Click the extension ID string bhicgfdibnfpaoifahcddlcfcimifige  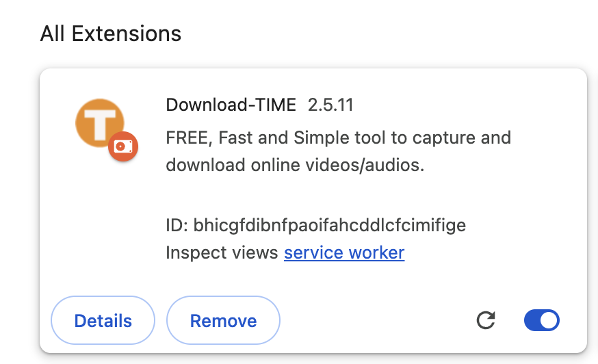pyautogui.click(x=330, y=225)
